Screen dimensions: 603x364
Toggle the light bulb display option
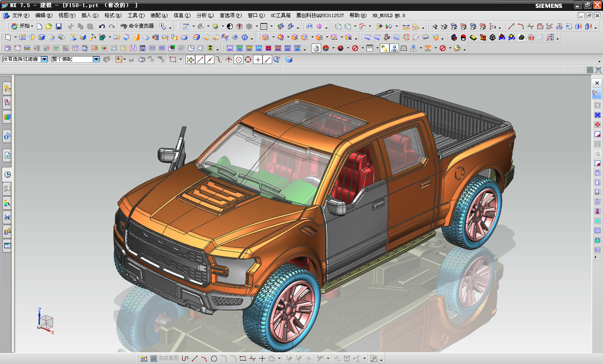(384, 48)
